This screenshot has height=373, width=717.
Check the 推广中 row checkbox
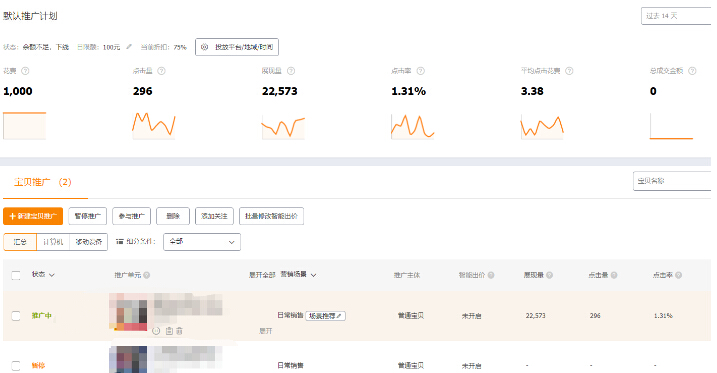point(16,316)
